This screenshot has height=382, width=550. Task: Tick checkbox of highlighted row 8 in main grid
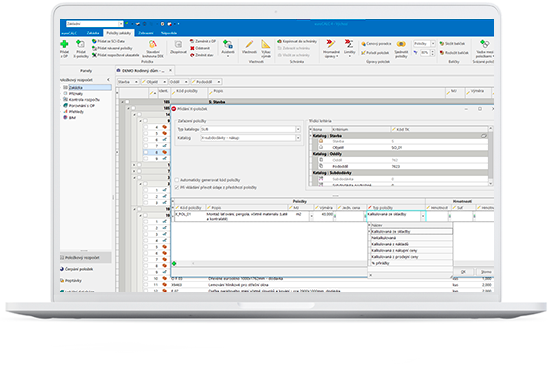(146, 152)
